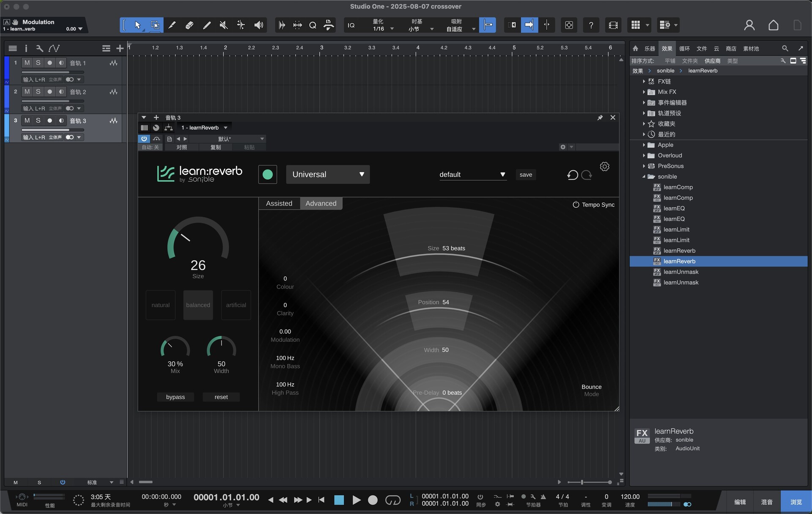812x514 pixels.
Task: Open the Universal profile dropdown
Action: [328, 174]
